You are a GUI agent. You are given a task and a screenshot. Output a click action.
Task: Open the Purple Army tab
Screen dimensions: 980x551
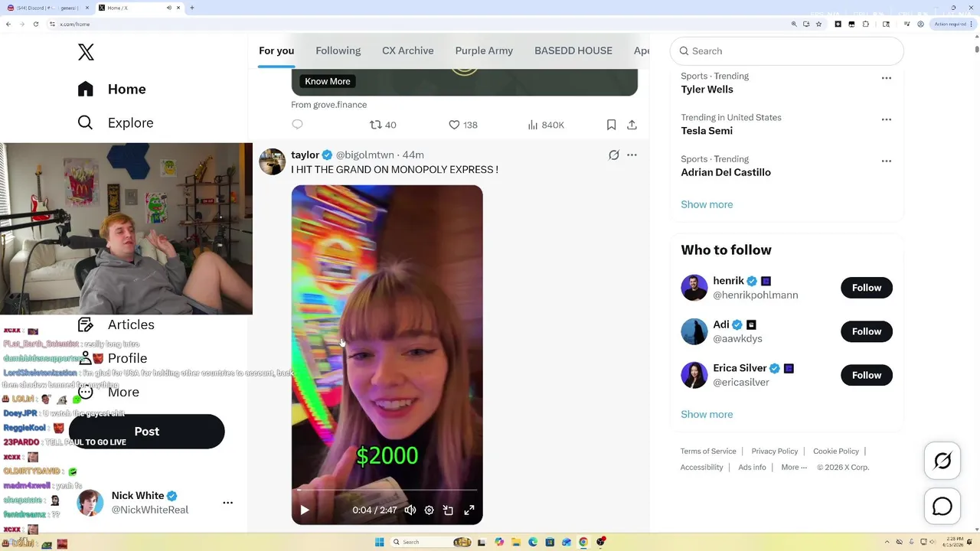(484, 51)
